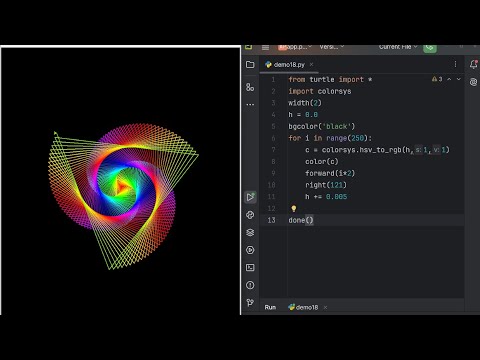Viewport: 480px width, 360px height.
Task: Expand the project name dropdown
Action: point(295,47)
